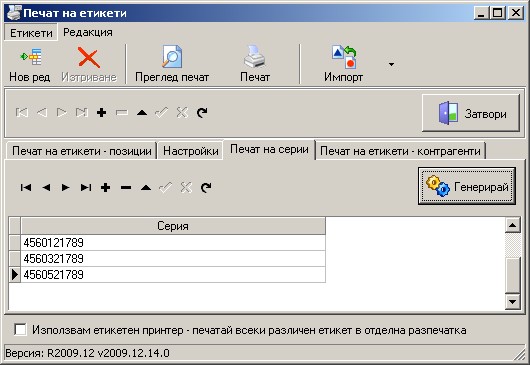
Task: Select series 4560521789
Action: click(x=173, y=274)
